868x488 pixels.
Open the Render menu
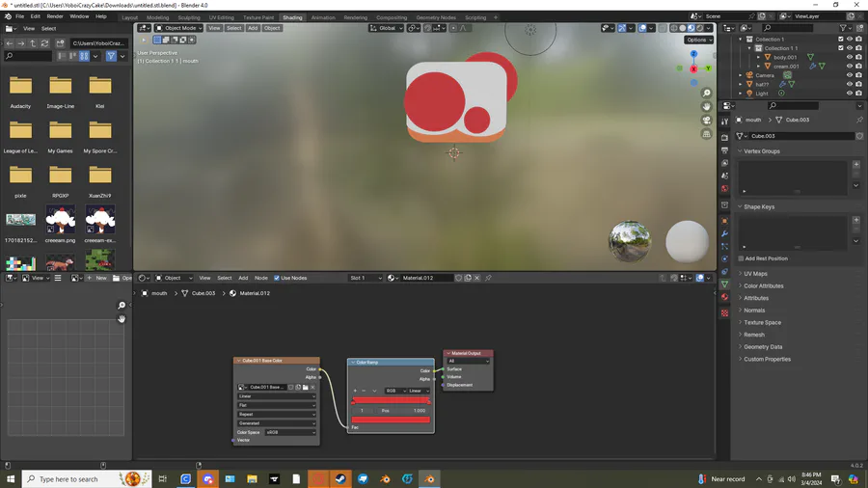[x=55, y=16]
